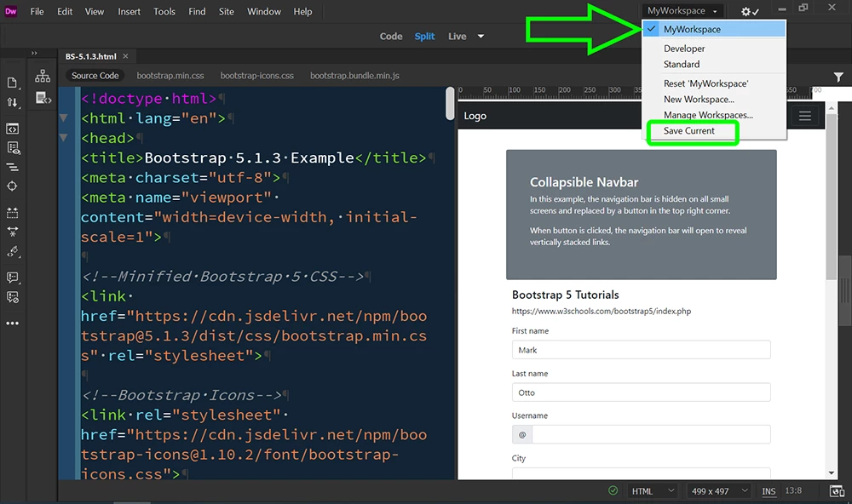Open the site-map hierarchy icon
The width and height of the screenshot is (852, 504).
pos(43,76)
